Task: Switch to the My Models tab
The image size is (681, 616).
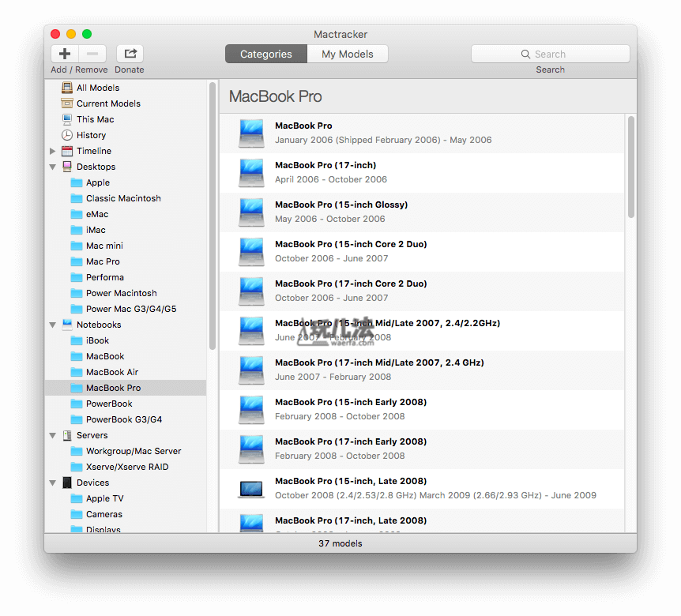Action: pos(348,54)
